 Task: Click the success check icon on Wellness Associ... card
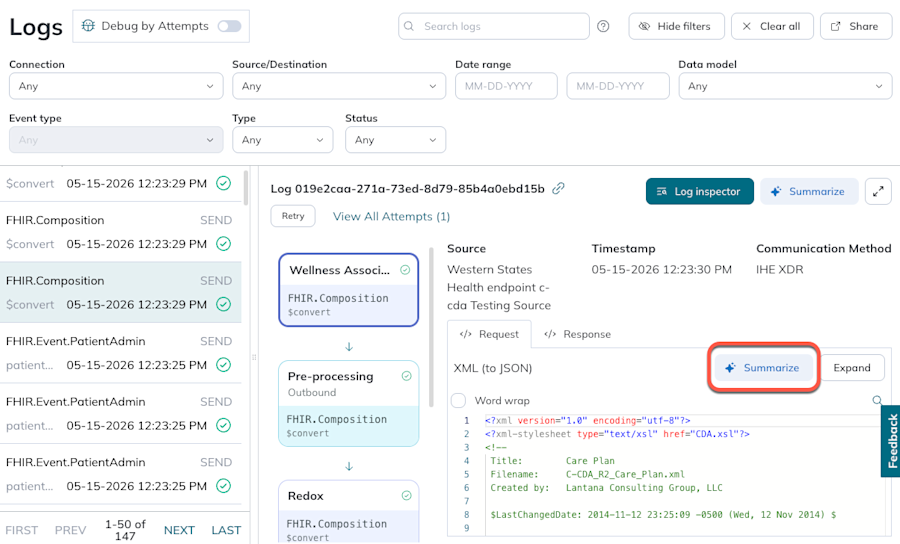pyautogui.click(x=405, y=270)
